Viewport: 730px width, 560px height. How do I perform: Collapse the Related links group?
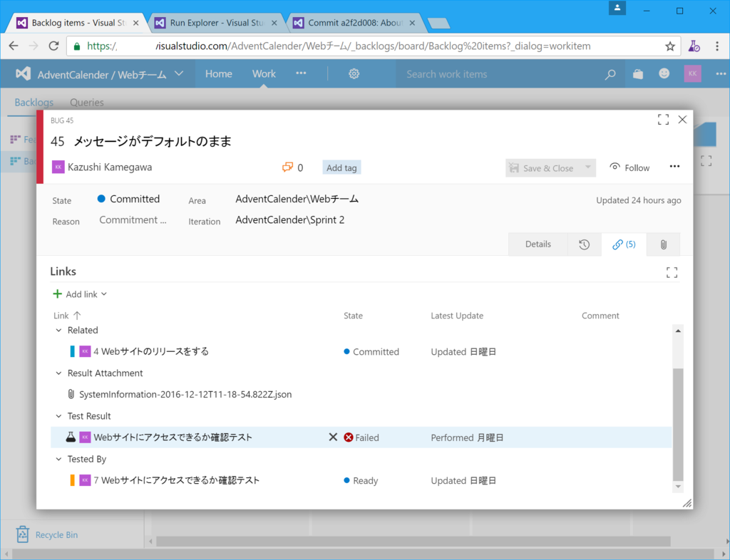pyautogui.click(x=58, y=330)
